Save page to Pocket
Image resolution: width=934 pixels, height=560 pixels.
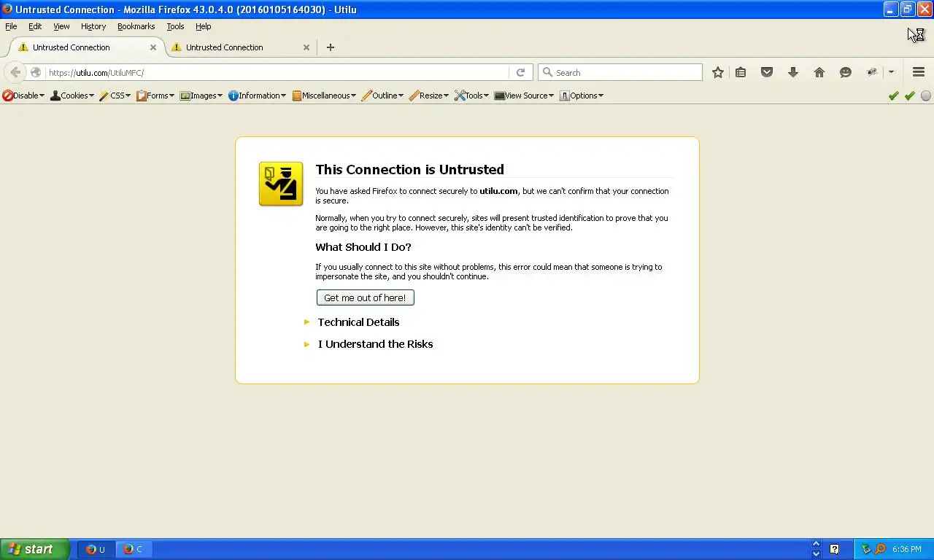[767, 72]
